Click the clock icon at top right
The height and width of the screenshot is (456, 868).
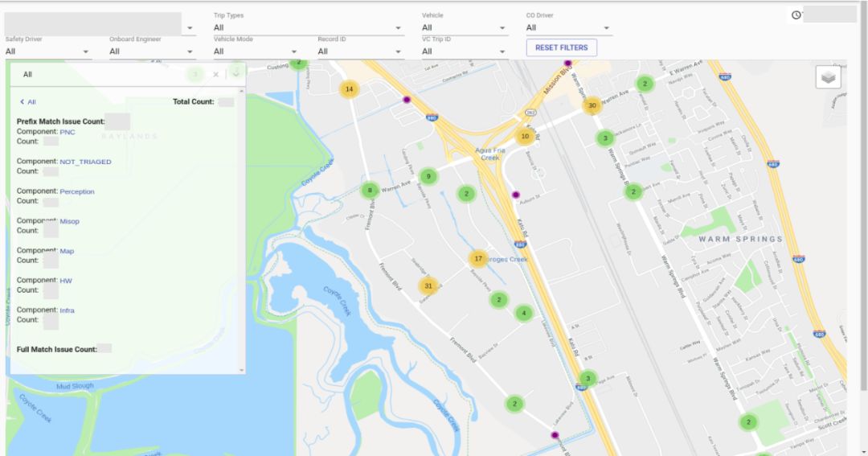(x=796, y=15)
